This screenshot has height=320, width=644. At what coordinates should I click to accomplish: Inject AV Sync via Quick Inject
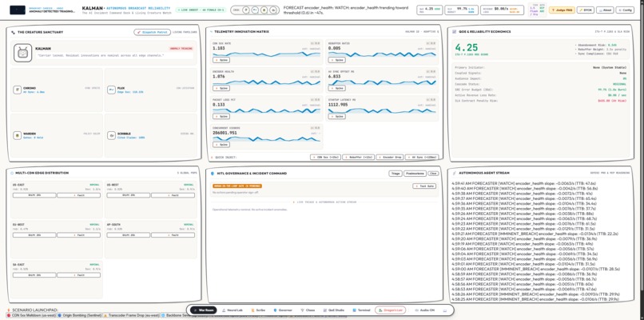422,157
